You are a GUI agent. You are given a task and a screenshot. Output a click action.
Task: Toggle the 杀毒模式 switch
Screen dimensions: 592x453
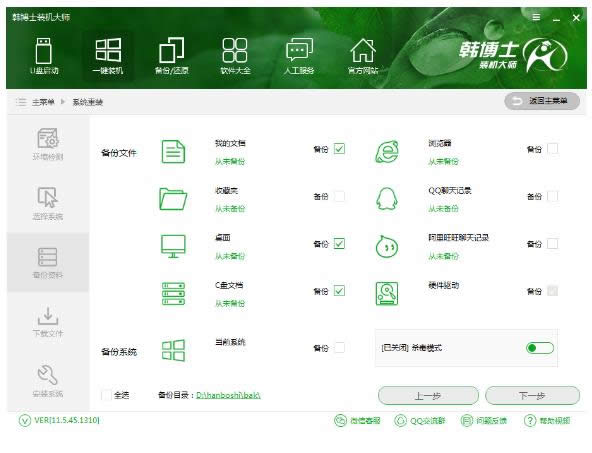click(x=540, y=348)
